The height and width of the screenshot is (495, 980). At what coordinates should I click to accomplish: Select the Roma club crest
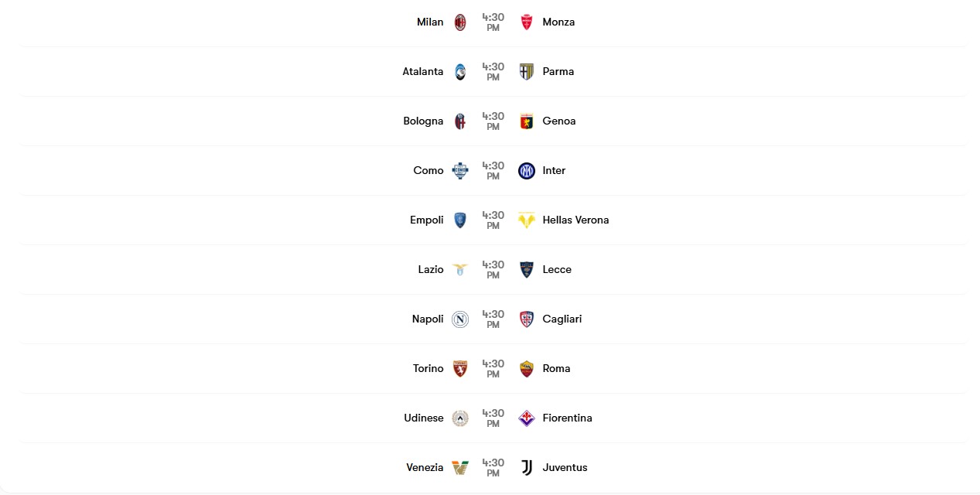[526, 368]
